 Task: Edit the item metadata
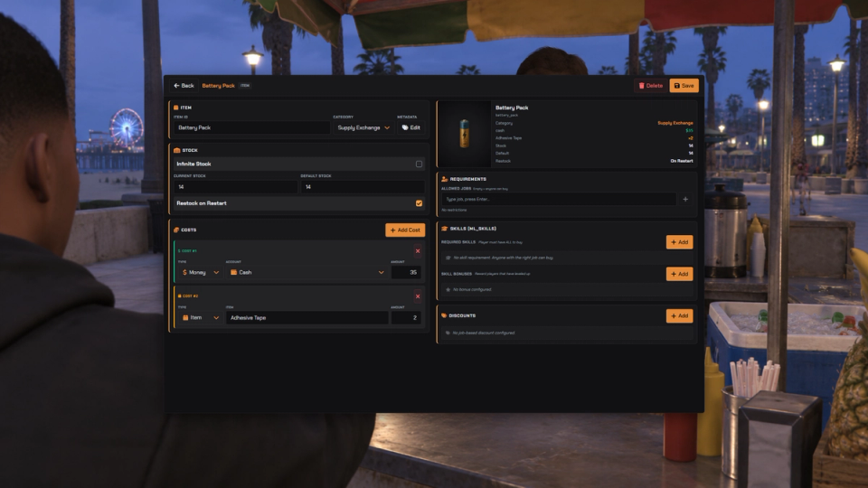pos(410,127)
